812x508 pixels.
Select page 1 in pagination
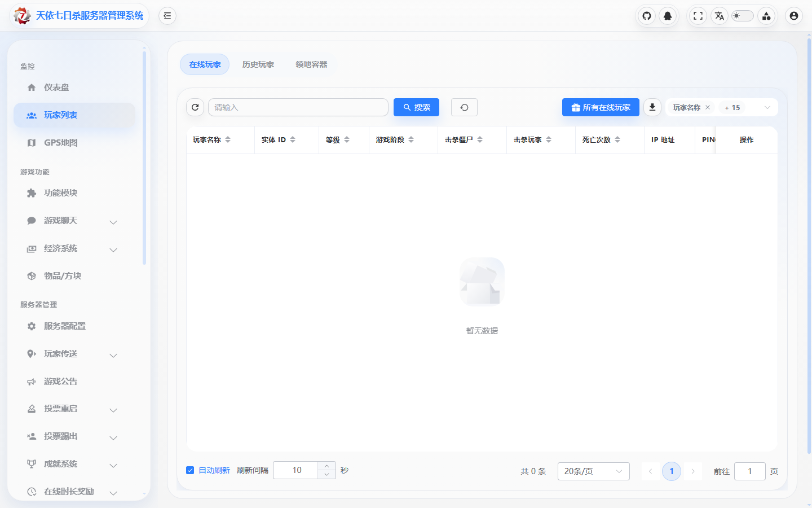click(x=672, y=471)
